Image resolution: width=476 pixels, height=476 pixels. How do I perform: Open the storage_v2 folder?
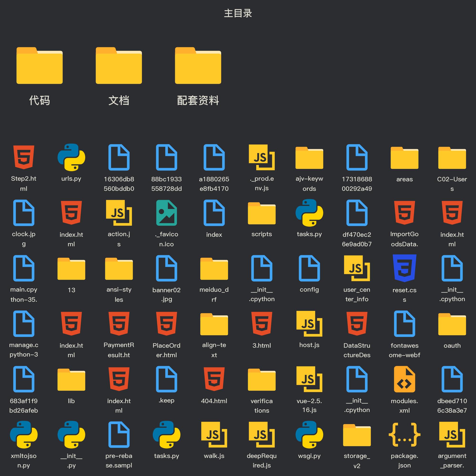pyautogui.click(x=357, y=435)
